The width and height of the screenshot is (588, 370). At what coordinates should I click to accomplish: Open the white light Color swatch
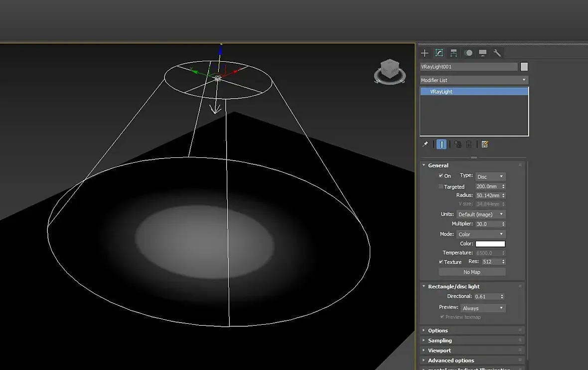490,244
